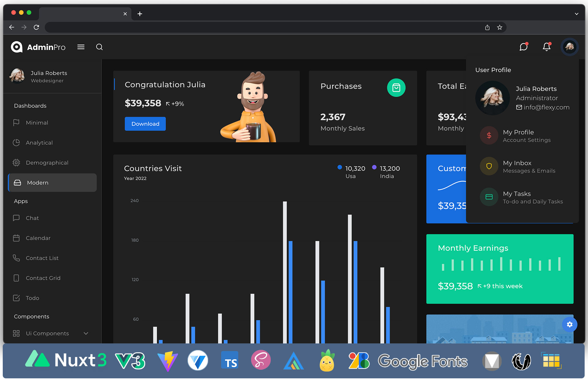The width and height of the screenshot is (588, 382).
Task: Click the Demographical dashboard item
Action: click(x=47, y=162)
